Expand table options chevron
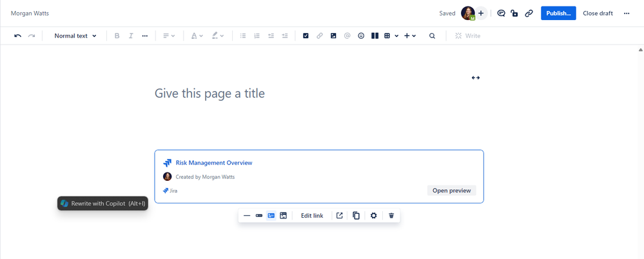 pyautogui.click(x=396, y=36)
